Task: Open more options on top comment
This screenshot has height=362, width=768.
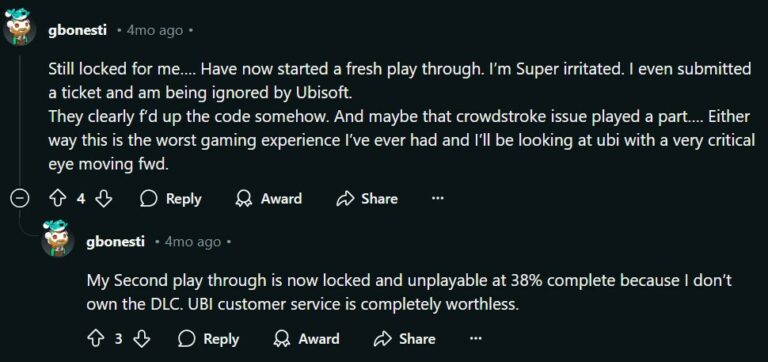Action: coord(437,198)
